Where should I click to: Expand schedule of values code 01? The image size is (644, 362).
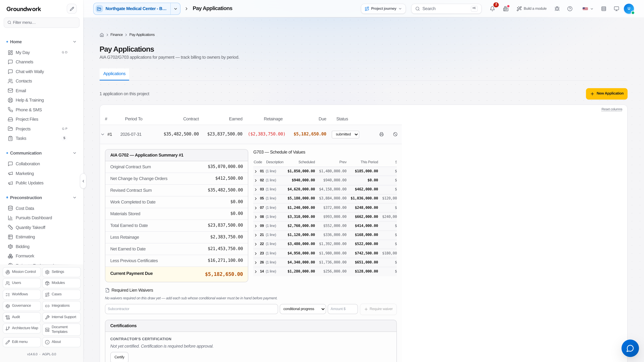pos(255,171)
